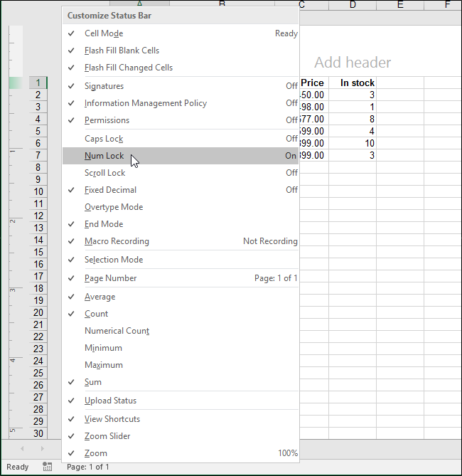
Task: Toggle the View Shortcuts entry
Action: coord(112,419)
